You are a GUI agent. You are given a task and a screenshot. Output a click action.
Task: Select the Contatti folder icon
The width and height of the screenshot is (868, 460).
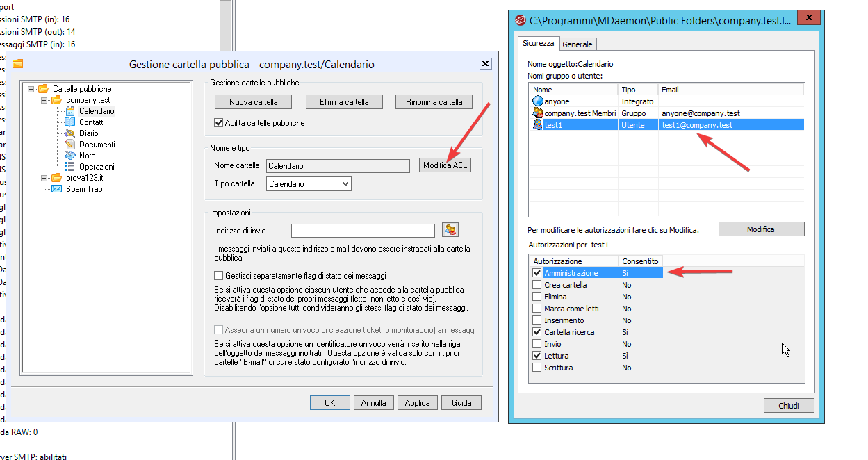pos(69,122)
